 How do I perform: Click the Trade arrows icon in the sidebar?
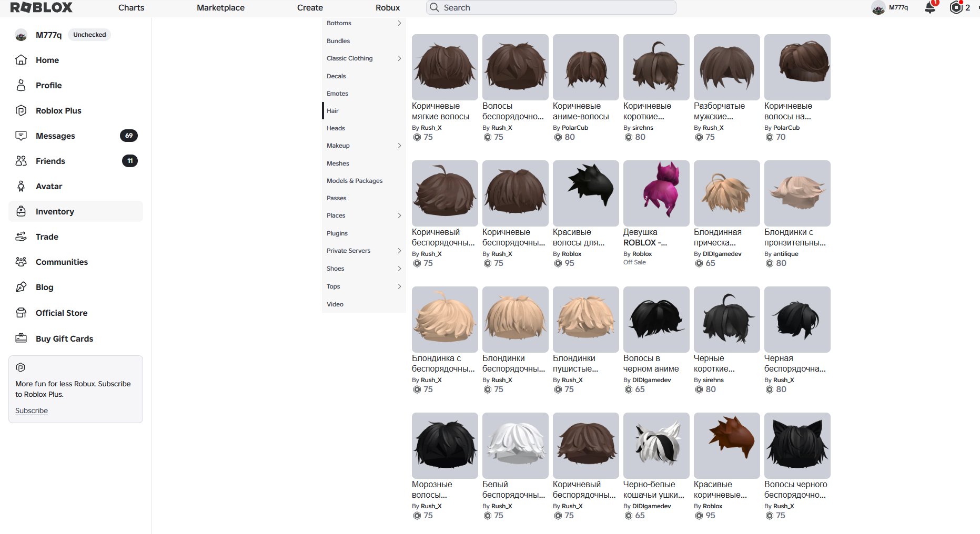pos(21,237)
